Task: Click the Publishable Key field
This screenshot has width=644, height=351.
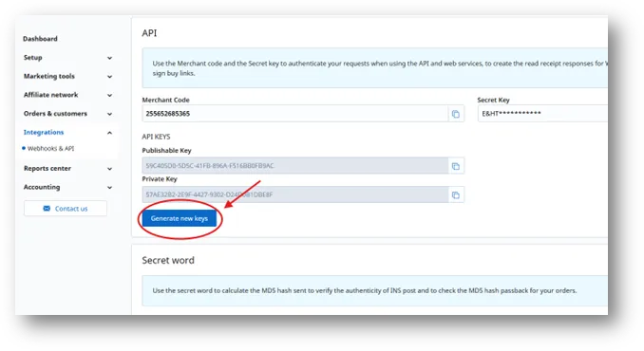Action: [294, 166]
